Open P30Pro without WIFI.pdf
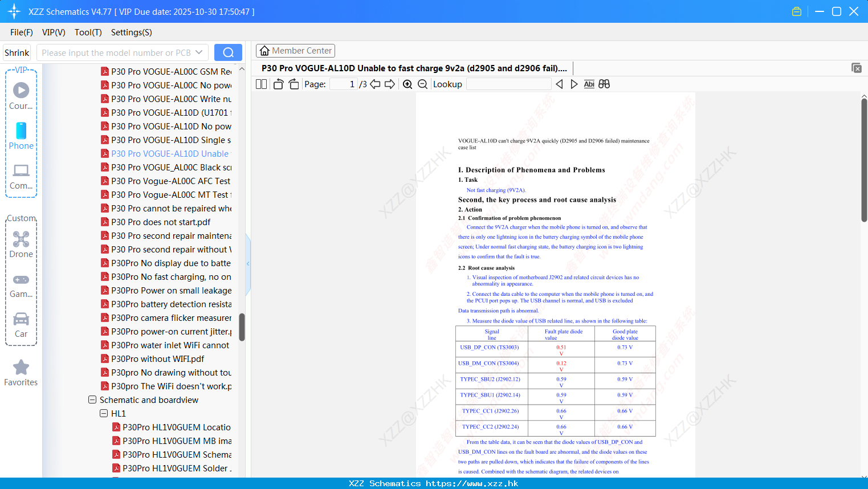Image resolution: width=868 pixels, height=489 pixels. click(x=153, y=358)
